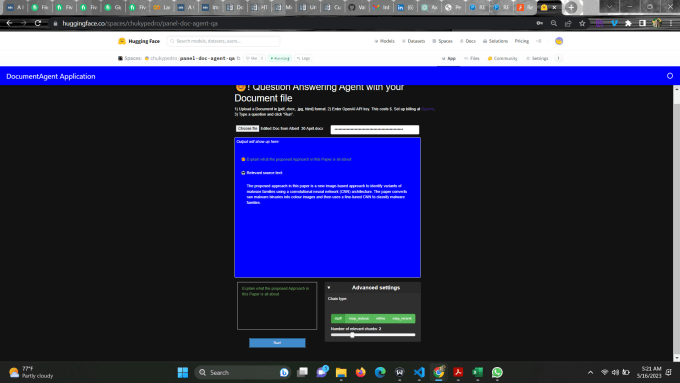Click the circle icon on DocumentAgent header
680x383 pixels.
point(670,76)
